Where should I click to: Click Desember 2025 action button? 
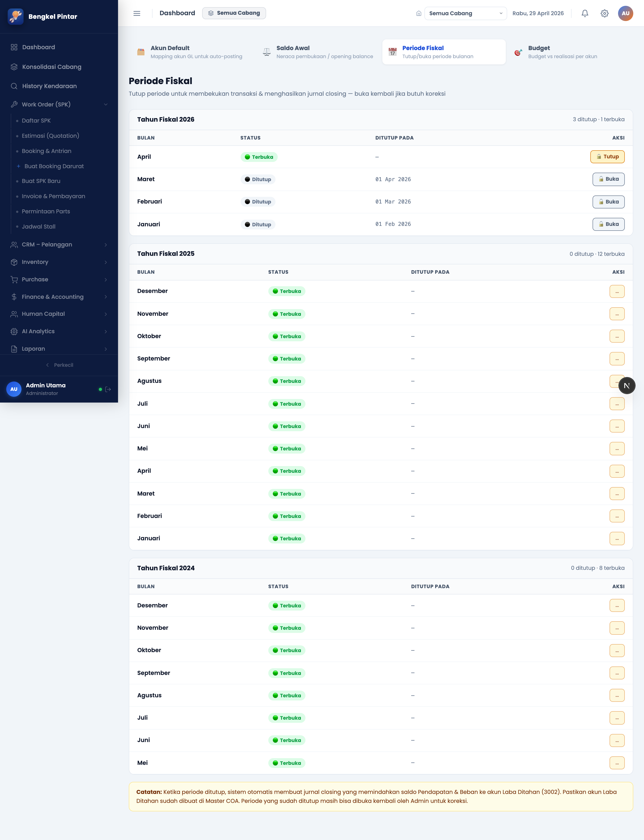[617, 291]
